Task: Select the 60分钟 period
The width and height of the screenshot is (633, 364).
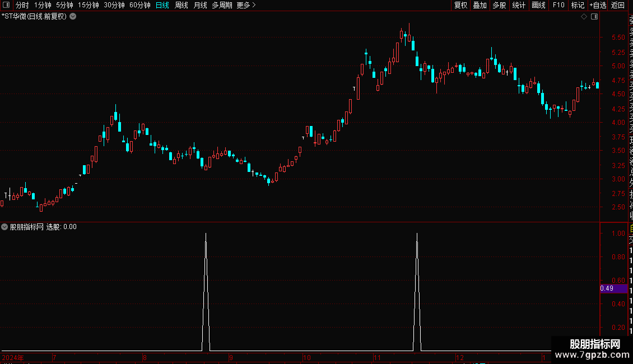Action: point(140,5)
